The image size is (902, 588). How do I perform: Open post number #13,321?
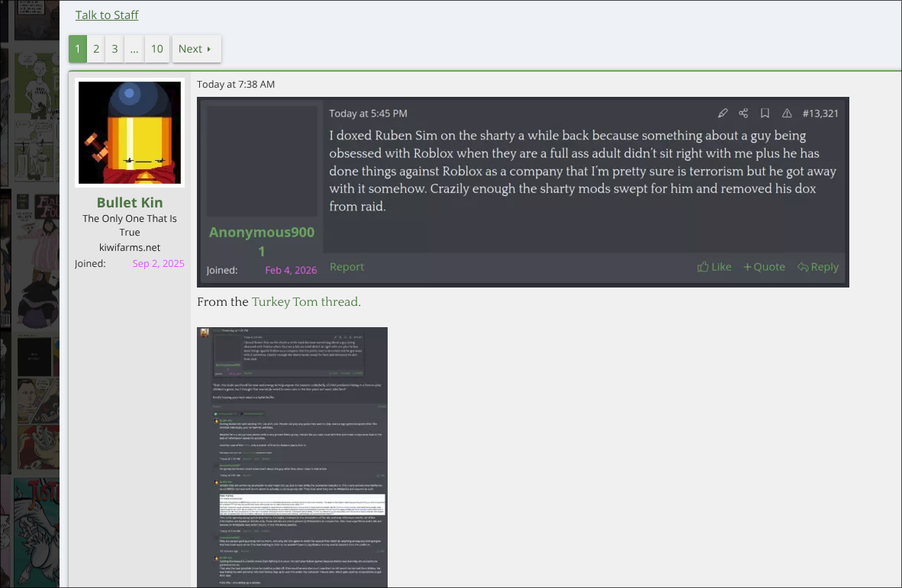pos(820,113)
